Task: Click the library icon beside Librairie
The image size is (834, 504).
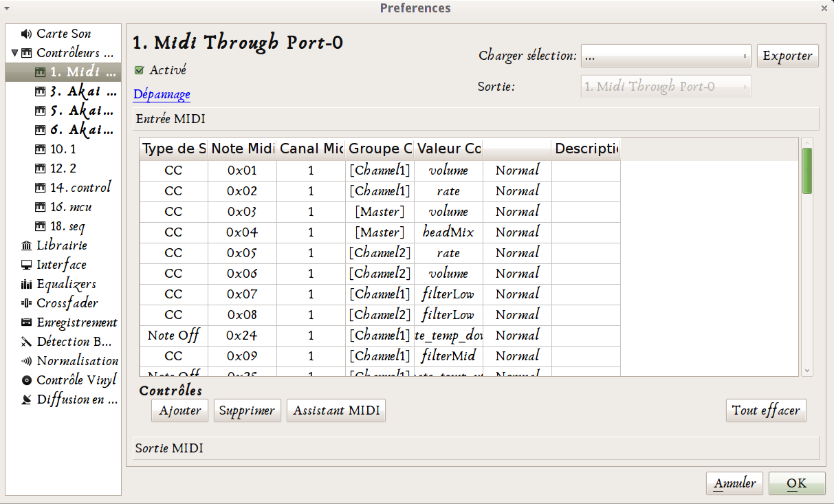Action: pos(27,245)
